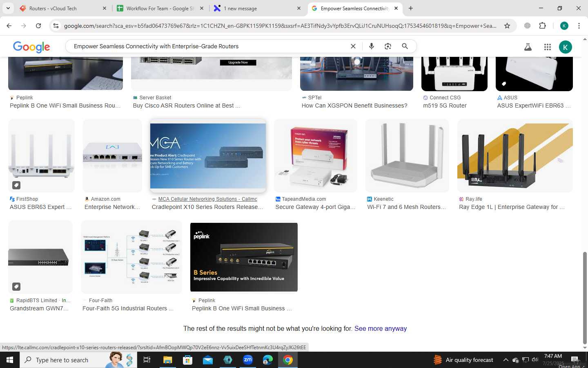The image size is (588, 368).
Task: Click the Ray Edge 1L Enterprise Gateway title
Action: coord(512,207)
